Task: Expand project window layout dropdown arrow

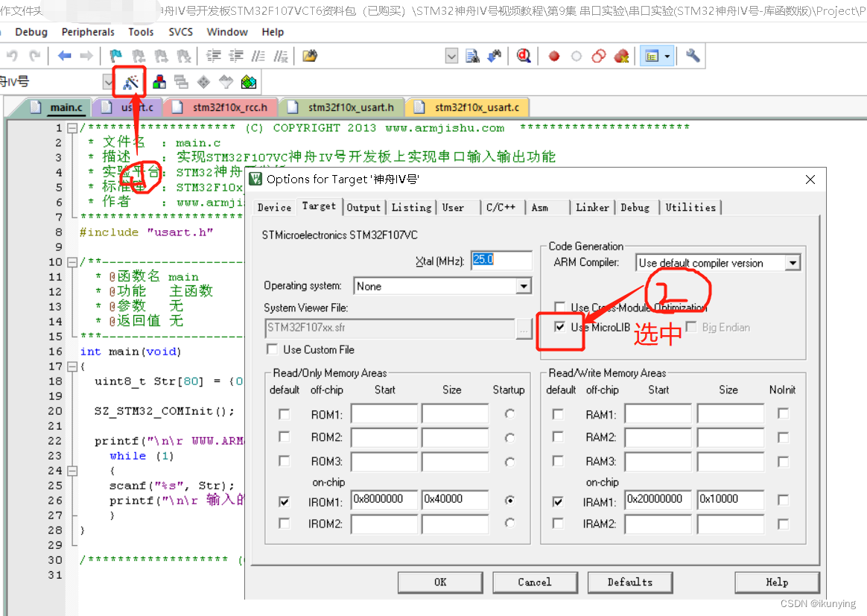Action: [667, 57]
